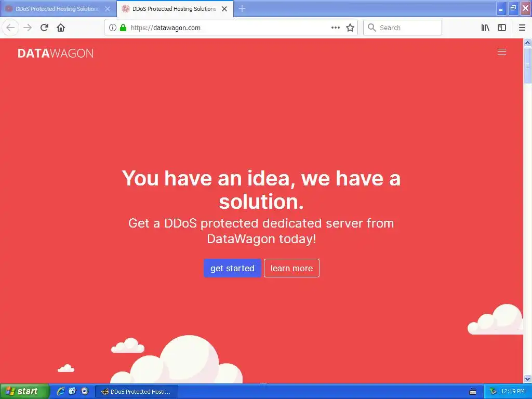Image resolution: width=532 pixels, height=399 pixels.
Task: Open the Library bookshelf icon
Action: coord(485,28)
